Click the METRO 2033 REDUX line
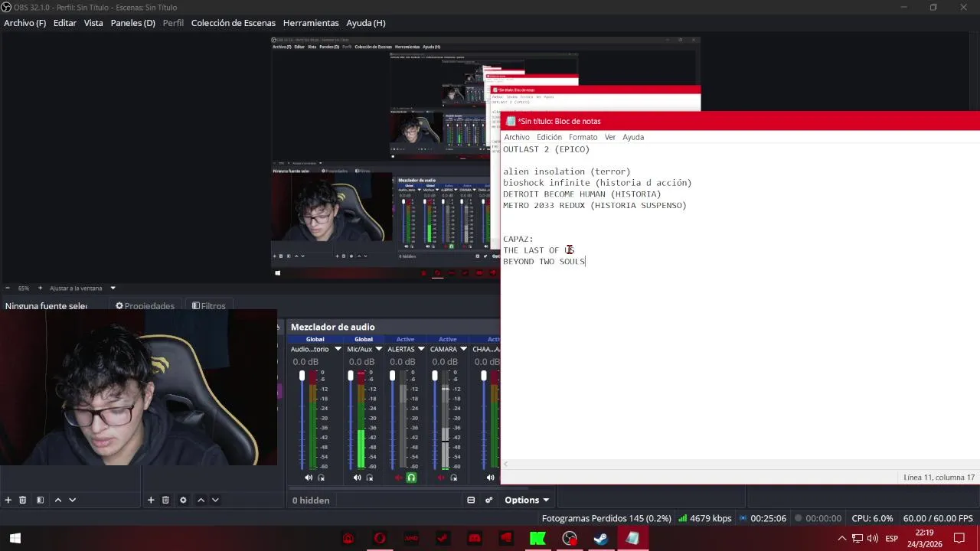 (594, 205)
